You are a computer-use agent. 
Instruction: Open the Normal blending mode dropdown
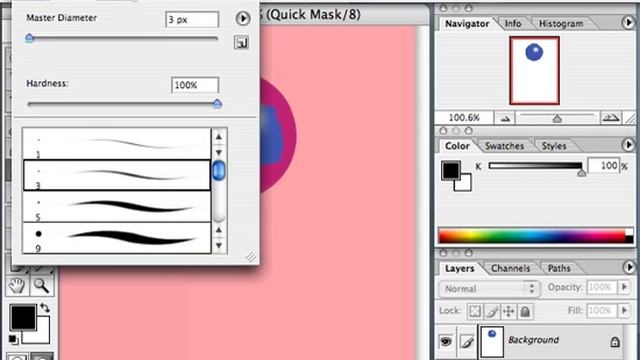pyautogui.click(x=489, y=289)
